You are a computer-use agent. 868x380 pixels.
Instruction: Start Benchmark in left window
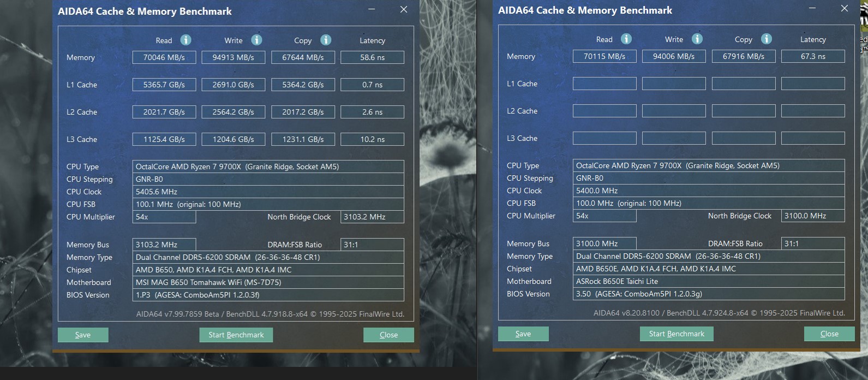pos(236,335)
